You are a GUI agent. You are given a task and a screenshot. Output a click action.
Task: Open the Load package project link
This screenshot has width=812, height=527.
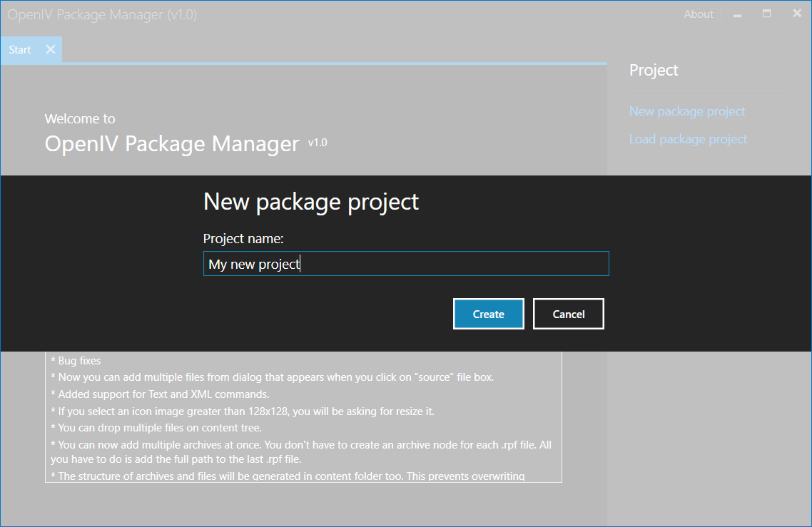point(688,139)
